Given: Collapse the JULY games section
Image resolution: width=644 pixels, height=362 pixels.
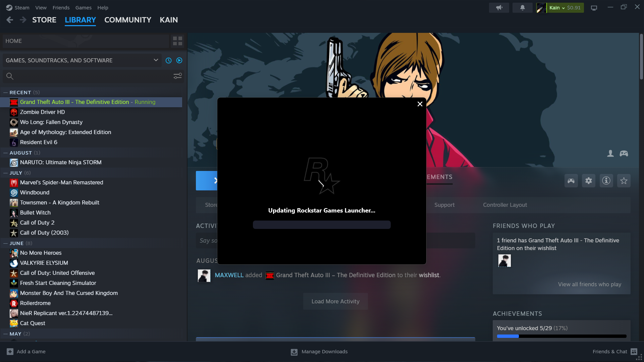Looking at the screenshot, I should [x=5, y=173].
